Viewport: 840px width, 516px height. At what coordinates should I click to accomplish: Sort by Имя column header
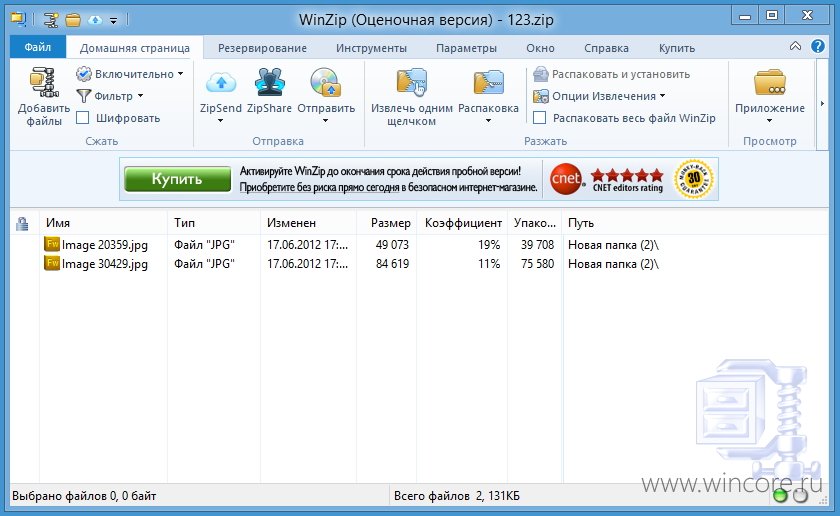[x=103, y=223]
